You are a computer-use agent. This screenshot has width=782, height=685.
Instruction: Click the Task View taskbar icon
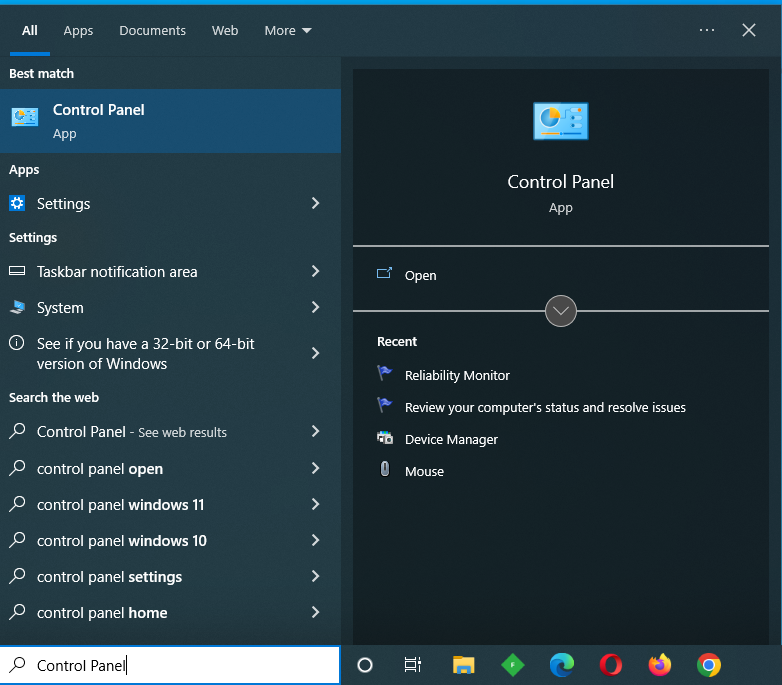[x=412, y=665]
